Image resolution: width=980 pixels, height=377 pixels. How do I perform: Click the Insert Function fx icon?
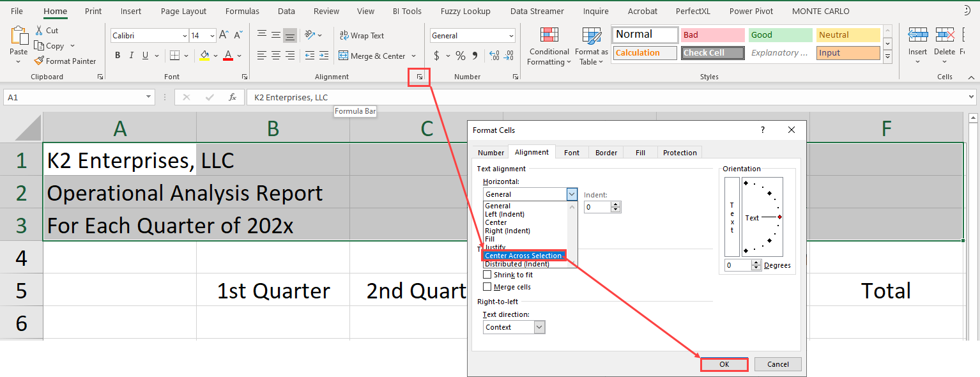[233, 97]
